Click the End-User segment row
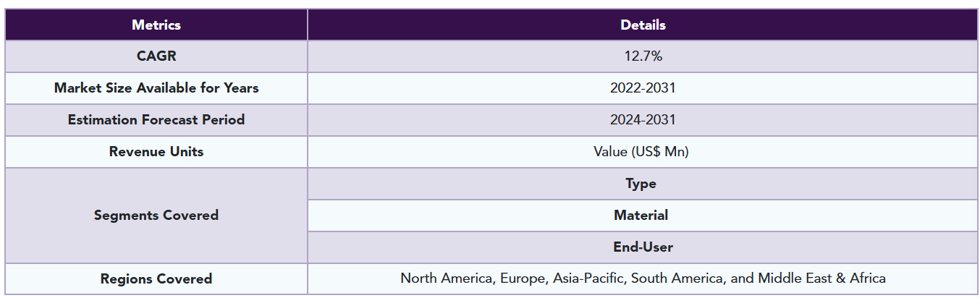 643,247
